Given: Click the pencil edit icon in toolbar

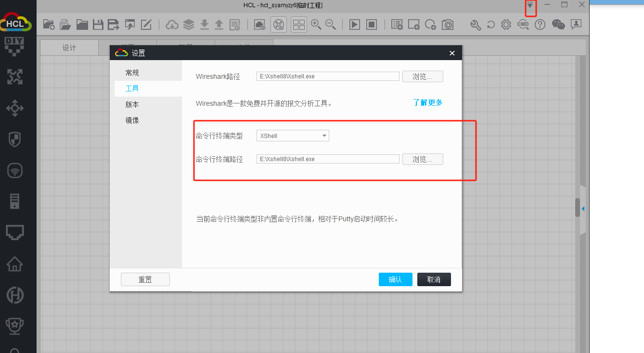Looking at the screenshot, I should 146,25.
